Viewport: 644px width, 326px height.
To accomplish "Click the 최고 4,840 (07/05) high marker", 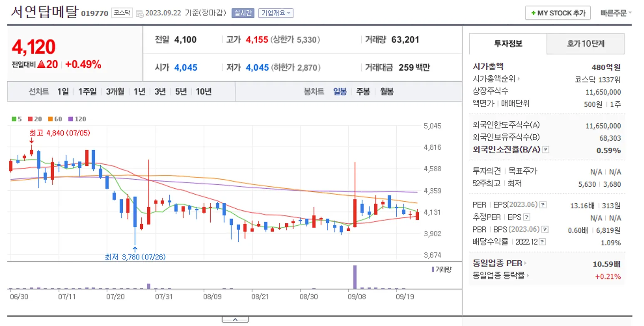I will (60, 133).
